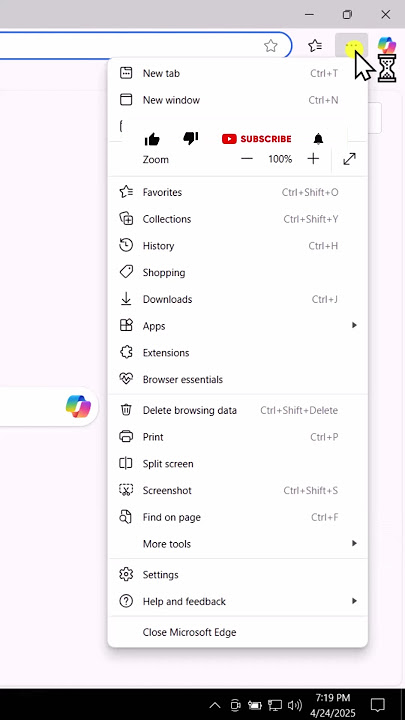Viewport: 405px width, 720px height.
Task: Open History from the menu
Action: click(x=237, y=246)
